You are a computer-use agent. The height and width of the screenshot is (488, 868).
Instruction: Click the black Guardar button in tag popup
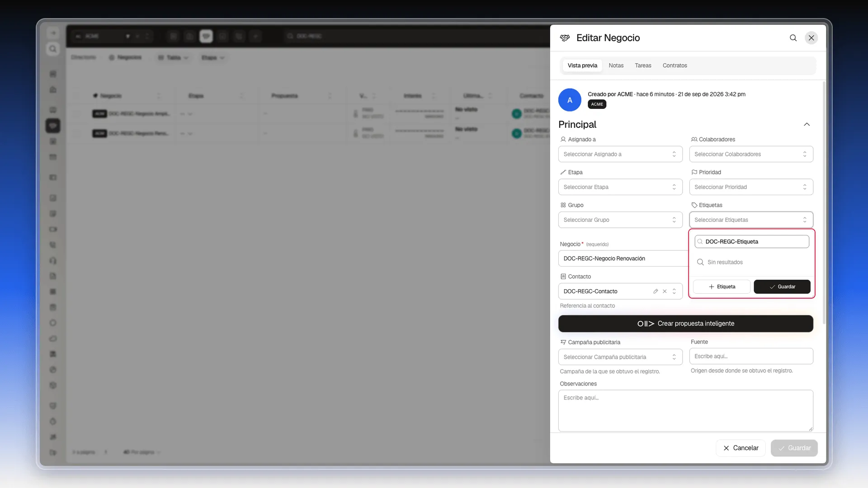pyautogui.click(x=782, y=287)
